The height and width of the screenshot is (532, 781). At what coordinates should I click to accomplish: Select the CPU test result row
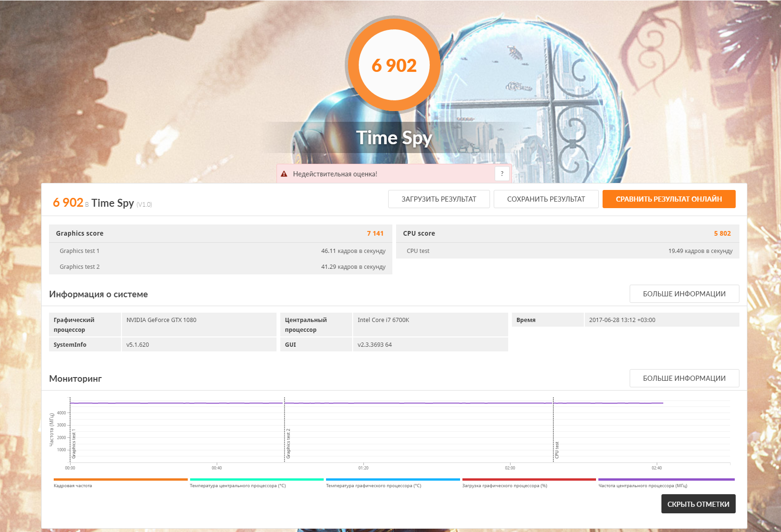point(568,251)
